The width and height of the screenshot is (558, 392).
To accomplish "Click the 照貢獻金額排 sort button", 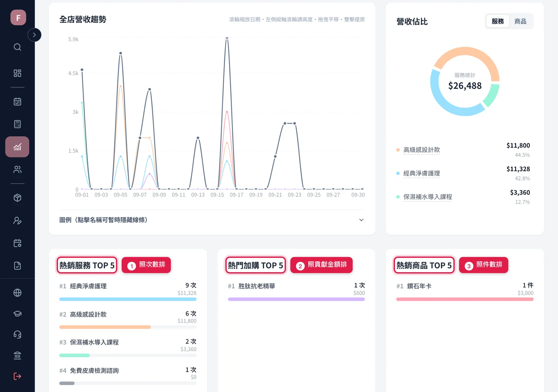I will (x=321, y=265).
